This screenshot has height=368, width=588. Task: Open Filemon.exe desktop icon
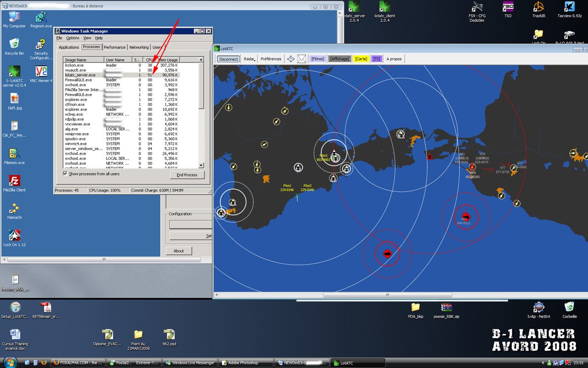coord(14,153)
